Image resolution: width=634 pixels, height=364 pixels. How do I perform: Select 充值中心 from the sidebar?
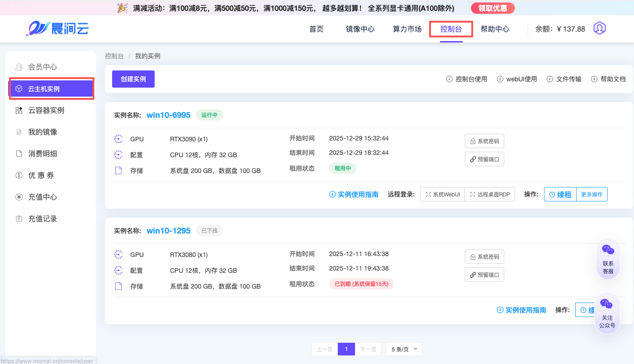pos(43,197)
